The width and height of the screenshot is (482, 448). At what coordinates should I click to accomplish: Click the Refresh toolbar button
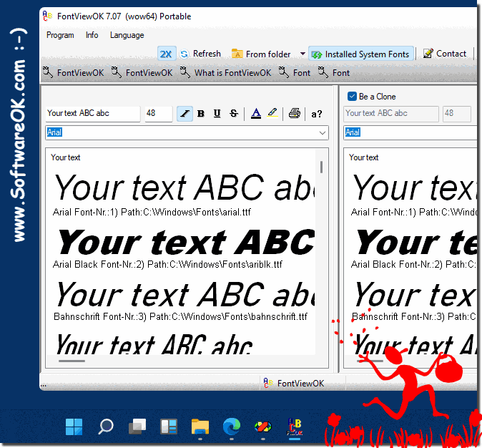click(x=200, y=54)
